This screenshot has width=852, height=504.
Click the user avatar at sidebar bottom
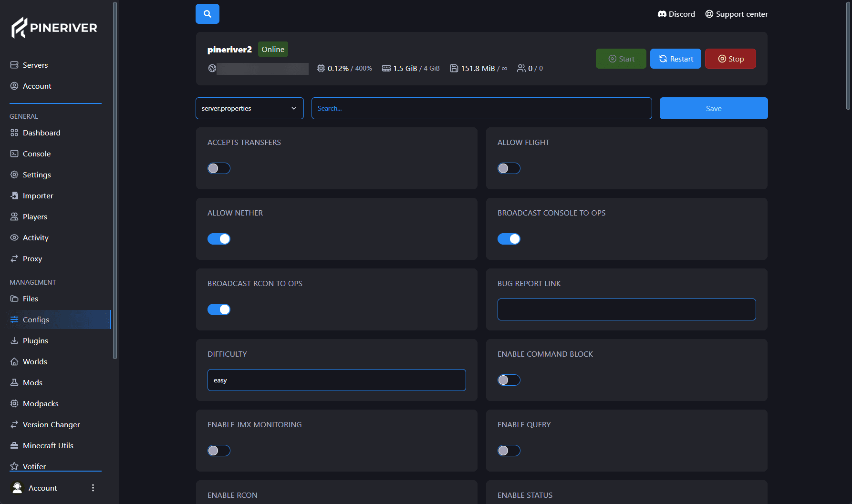(17, 488)
